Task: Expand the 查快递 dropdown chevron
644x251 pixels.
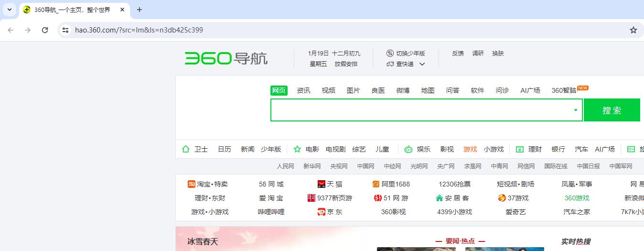Action: [422, 64]
